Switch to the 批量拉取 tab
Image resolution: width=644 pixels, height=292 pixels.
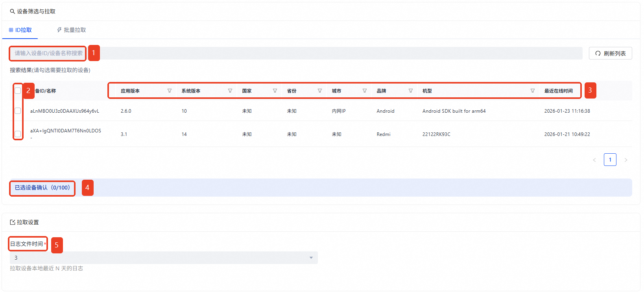(71, 30)
